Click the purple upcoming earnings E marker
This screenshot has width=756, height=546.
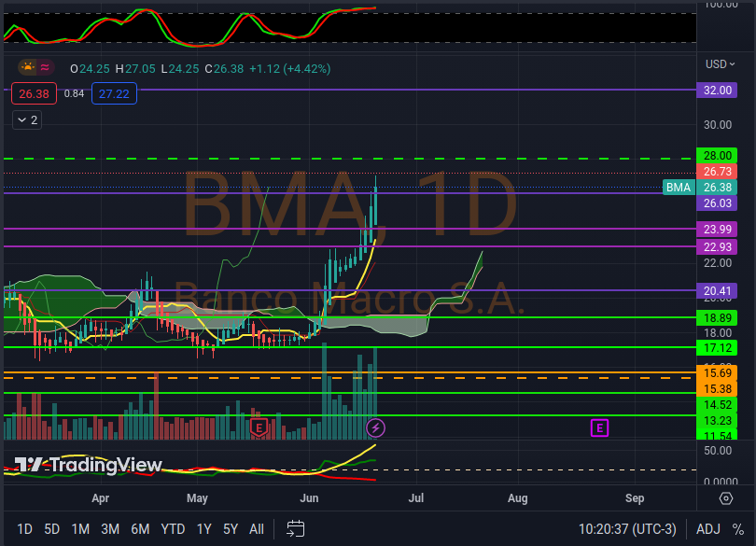coord(599,427)
